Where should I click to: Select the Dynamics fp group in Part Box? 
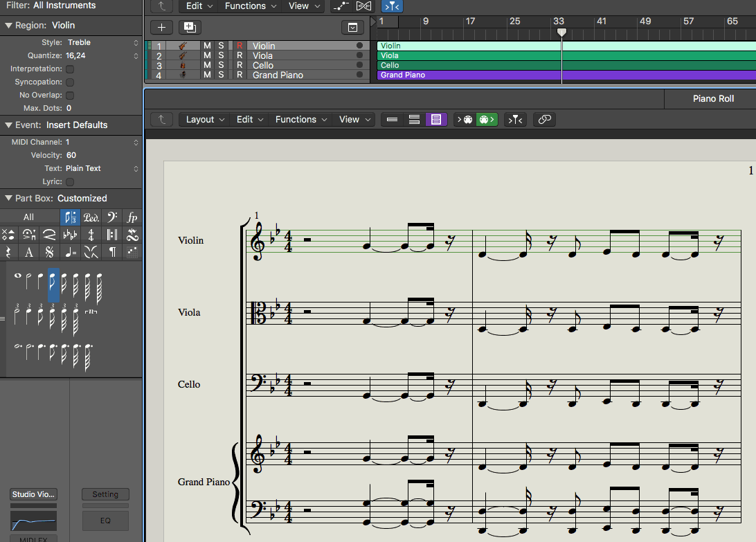[x=132, y=217]
